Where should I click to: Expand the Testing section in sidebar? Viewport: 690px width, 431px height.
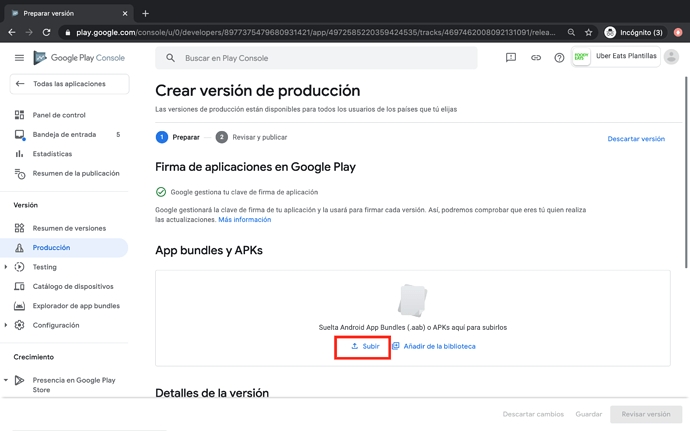[x=6, y=267]
